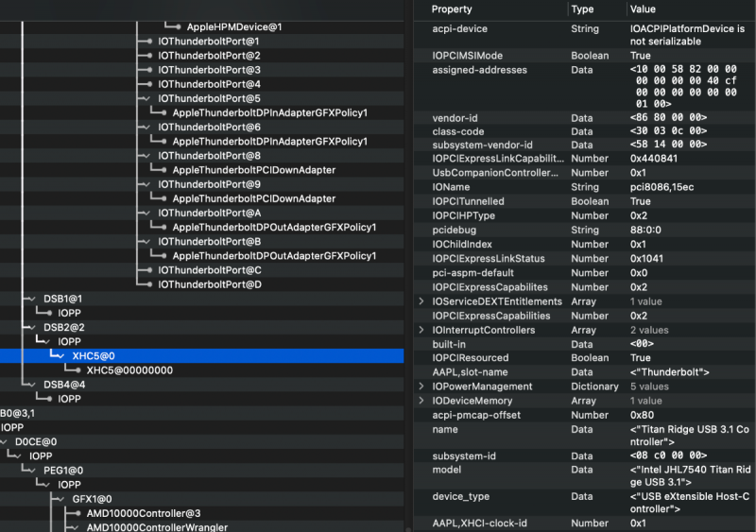This screenshot has width=756, height=532.
Task: Click the class-code value <30 03 0c 00>
Action: [x=668, y=131]
